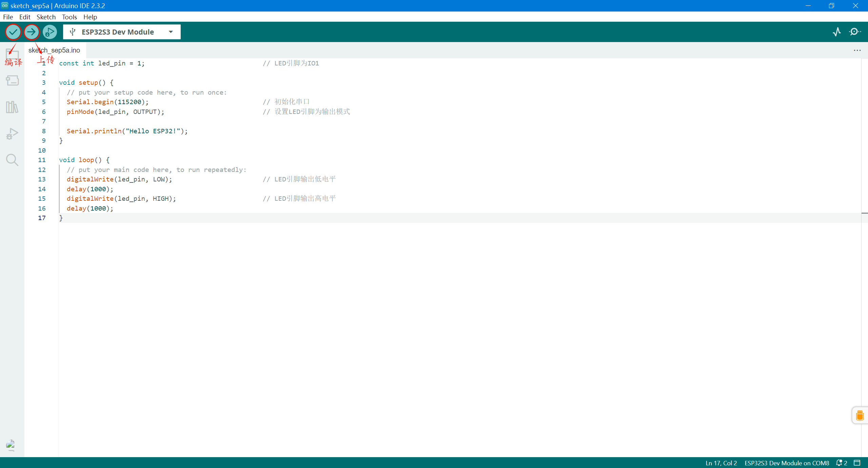Screen dimensions: 868x468
Task: Open the Search sidebar panel
Action: 12,160
